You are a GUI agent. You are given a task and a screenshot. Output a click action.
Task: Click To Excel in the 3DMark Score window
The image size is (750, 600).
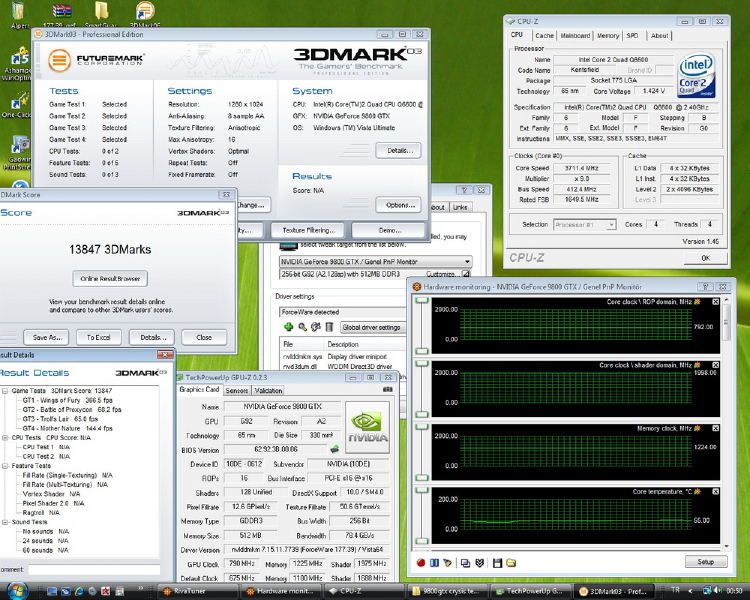pos(99,337)
